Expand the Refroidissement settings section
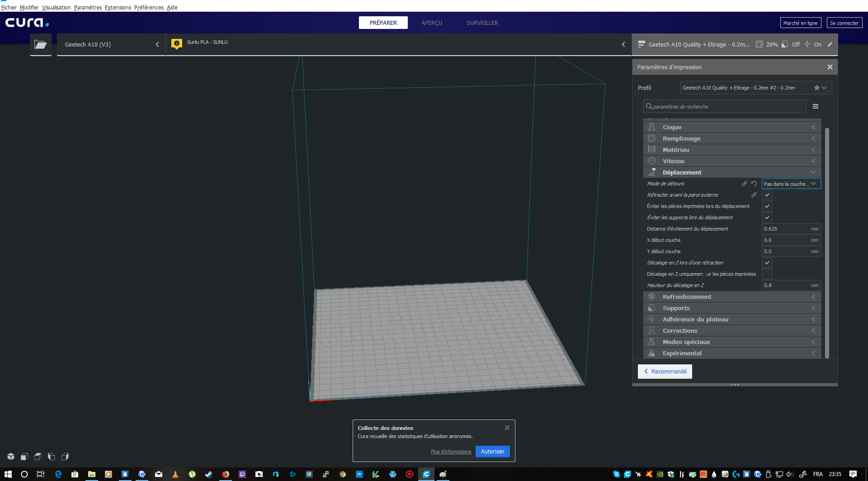The width and height of the screenshot is (868, 481). point(732,297)
